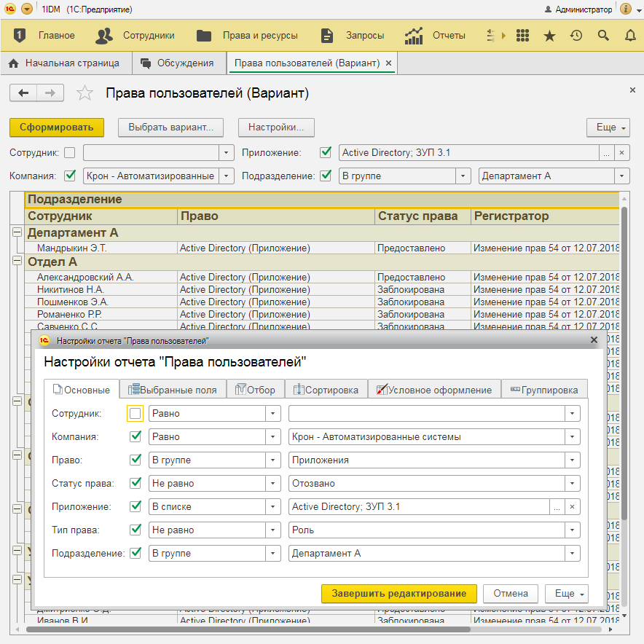
Task: Enable the Сотрудник checkbox in settings dialog
Action: (x=135, y=414)
